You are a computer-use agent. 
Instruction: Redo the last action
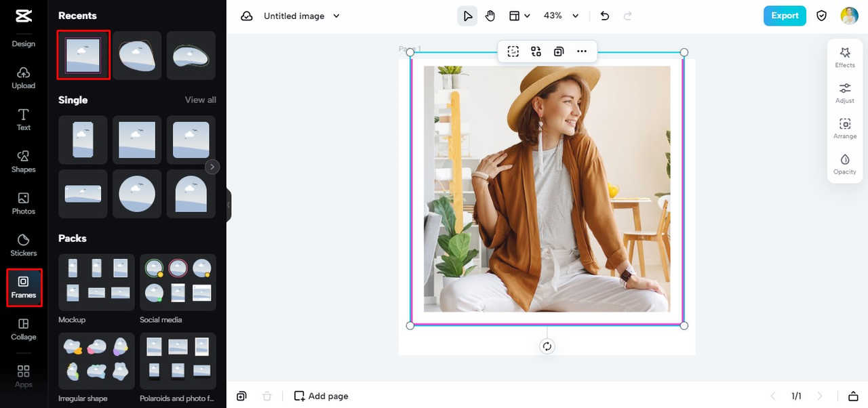click(x=627, y=16)
